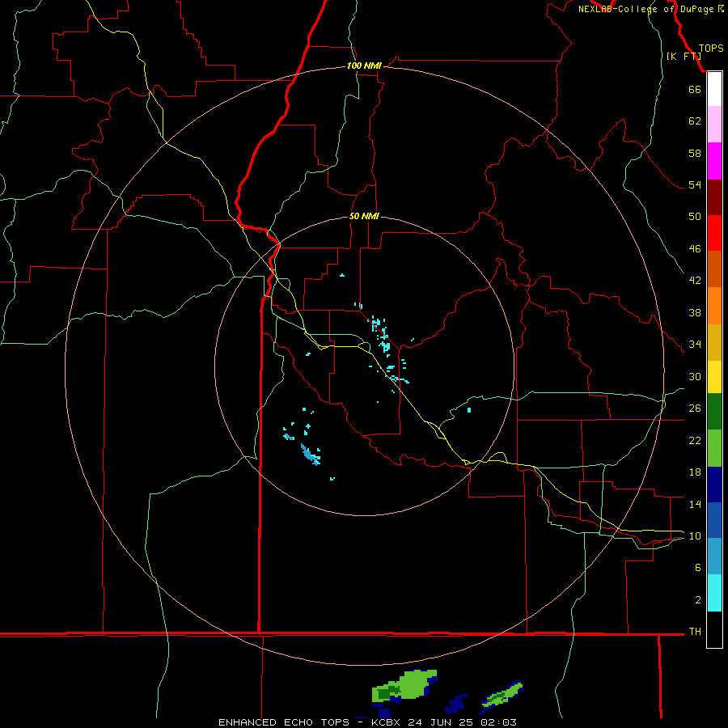The height and width of the screenshot is (728, 728).
Task: Click the dark green 26 kft swatch
Action: pyautogui.click(x=714, y=412)
